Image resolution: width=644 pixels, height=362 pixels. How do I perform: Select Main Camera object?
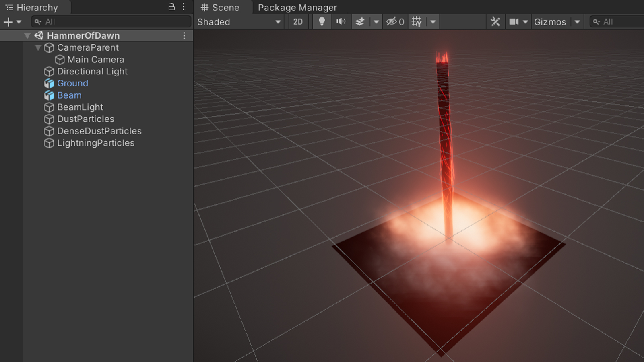[x=96, y=60]
